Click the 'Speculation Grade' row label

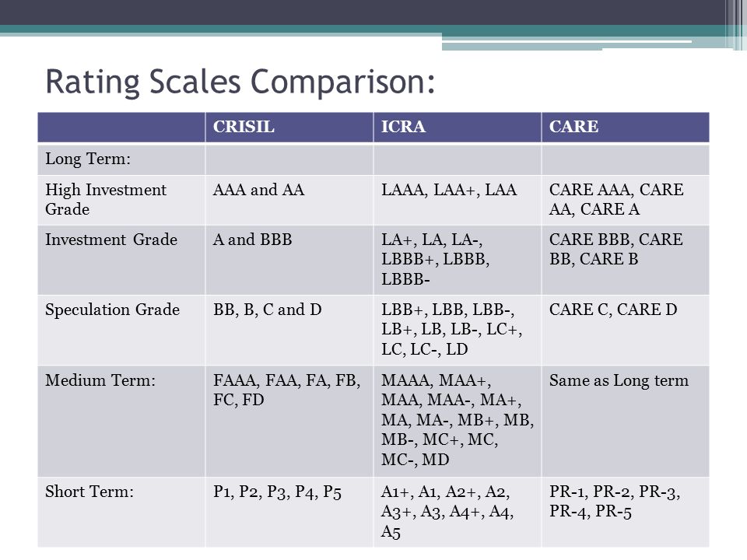coord(112,310)
